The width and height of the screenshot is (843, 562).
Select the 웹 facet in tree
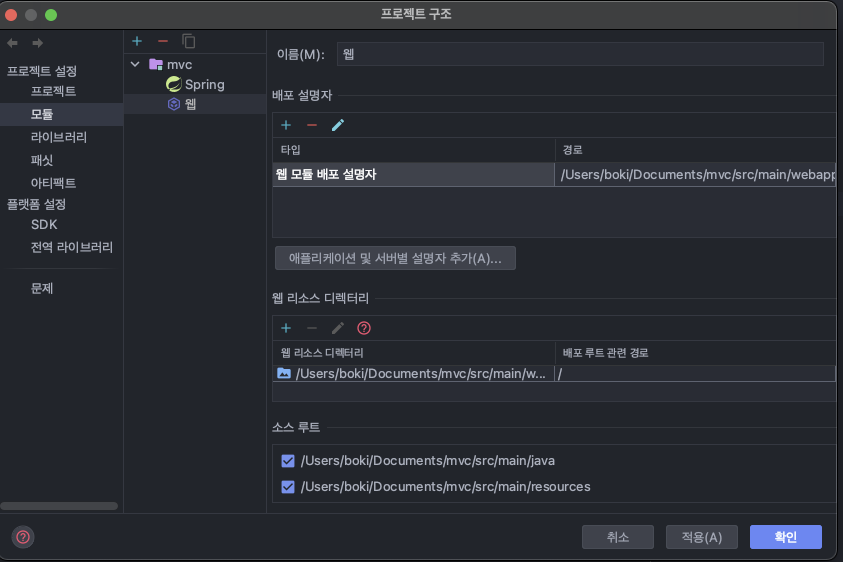(190, 104)
